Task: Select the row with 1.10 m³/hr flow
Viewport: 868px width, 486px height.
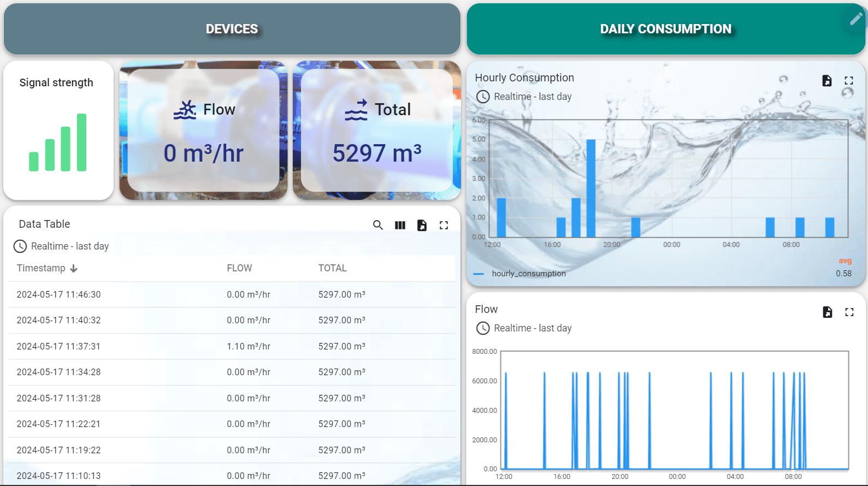Action: (x=232, y=346)
